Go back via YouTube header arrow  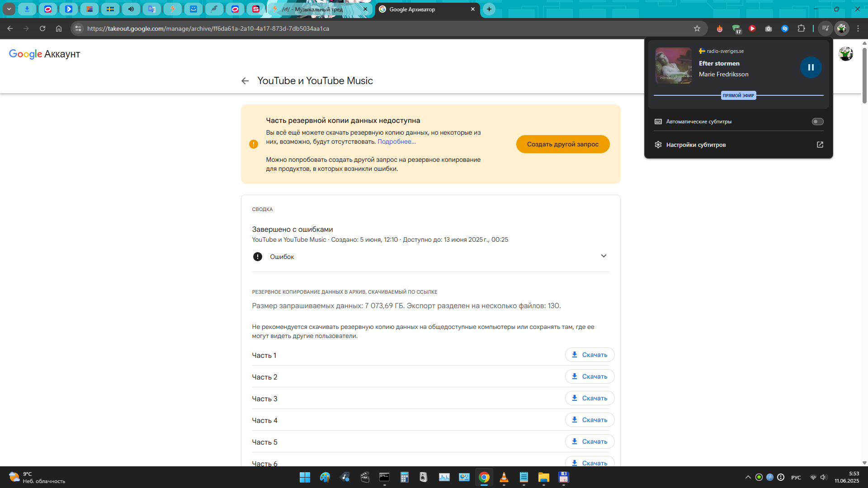tap(245, 81)
